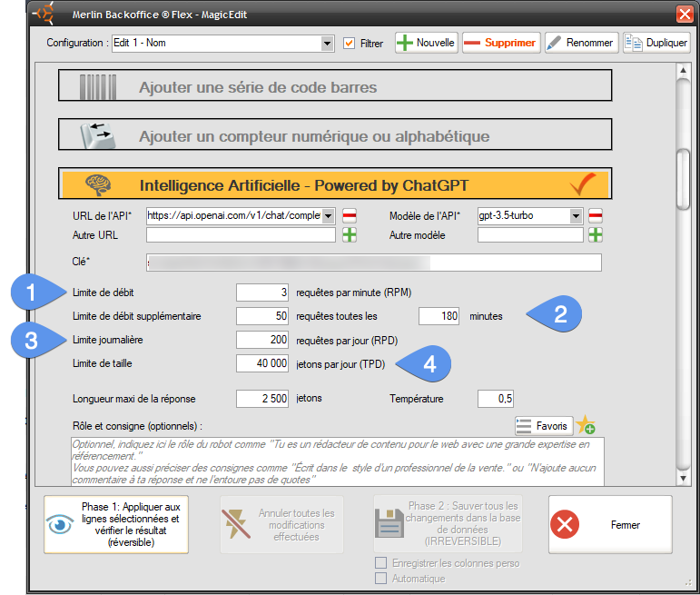
Task: Click the Clé API key field
Action: pos(374,263)
